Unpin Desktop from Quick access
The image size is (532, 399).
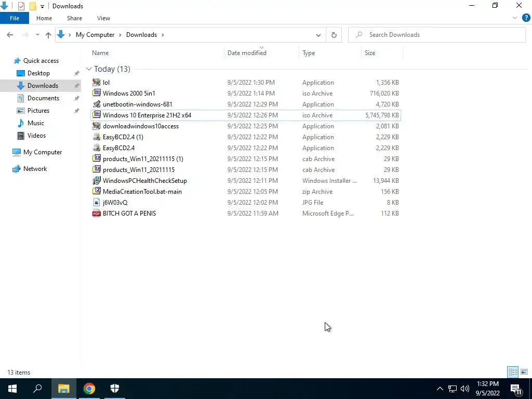77,73
